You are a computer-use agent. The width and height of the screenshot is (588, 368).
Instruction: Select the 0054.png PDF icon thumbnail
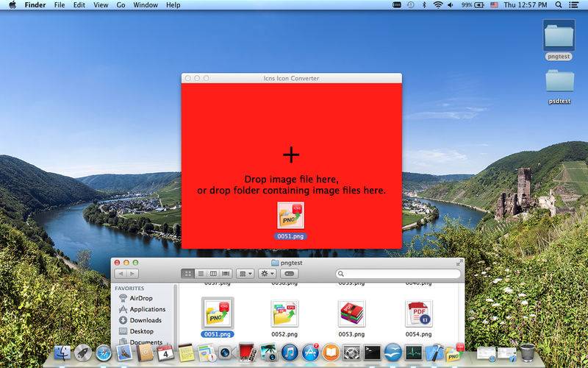[418, 314]
